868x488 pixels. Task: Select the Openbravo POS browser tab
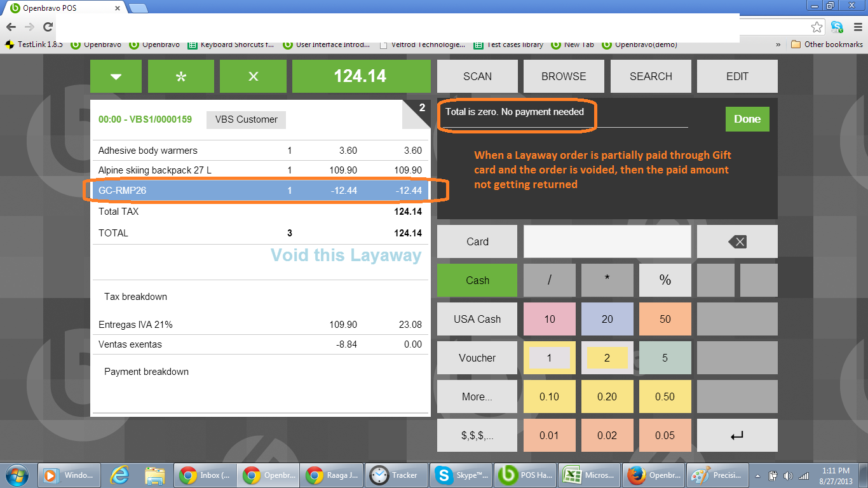coord(64,8)
